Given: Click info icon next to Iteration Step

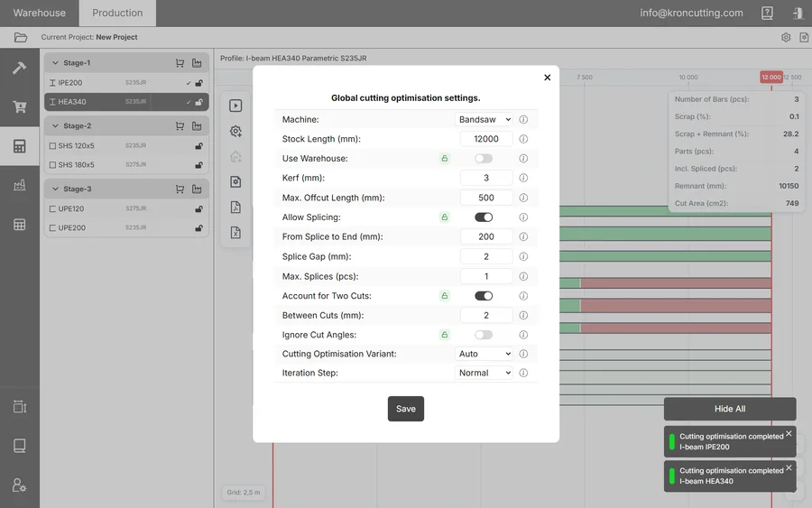Looking at the screenshot, I should point(523,373).
